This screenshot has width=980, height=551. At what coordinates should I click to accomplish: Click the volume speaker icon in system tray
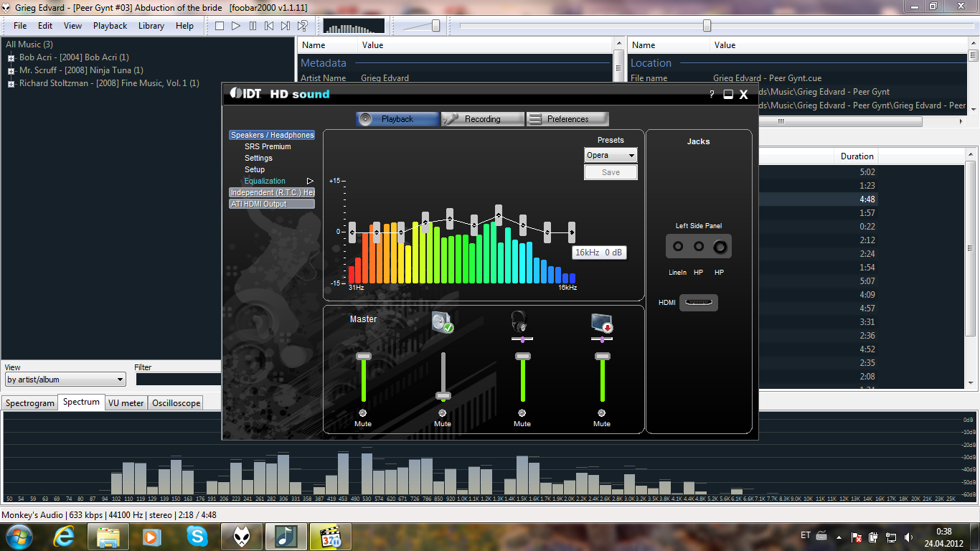(909, 537)
